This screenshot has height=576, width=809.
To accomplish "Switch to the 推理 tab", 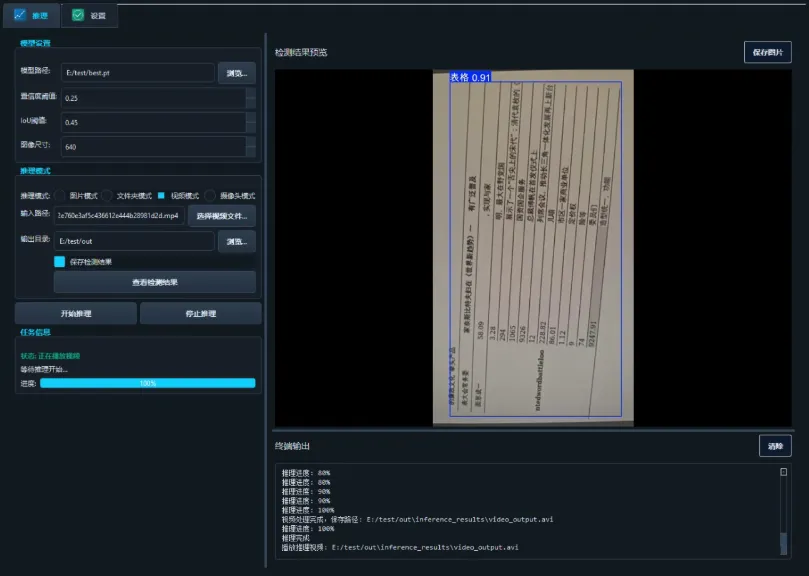I will pos(31,15).
